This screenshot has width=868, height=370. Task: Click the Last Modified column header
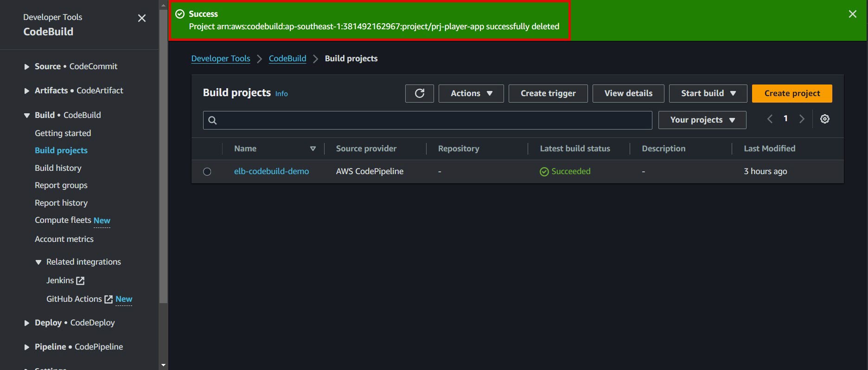[770, 149]
